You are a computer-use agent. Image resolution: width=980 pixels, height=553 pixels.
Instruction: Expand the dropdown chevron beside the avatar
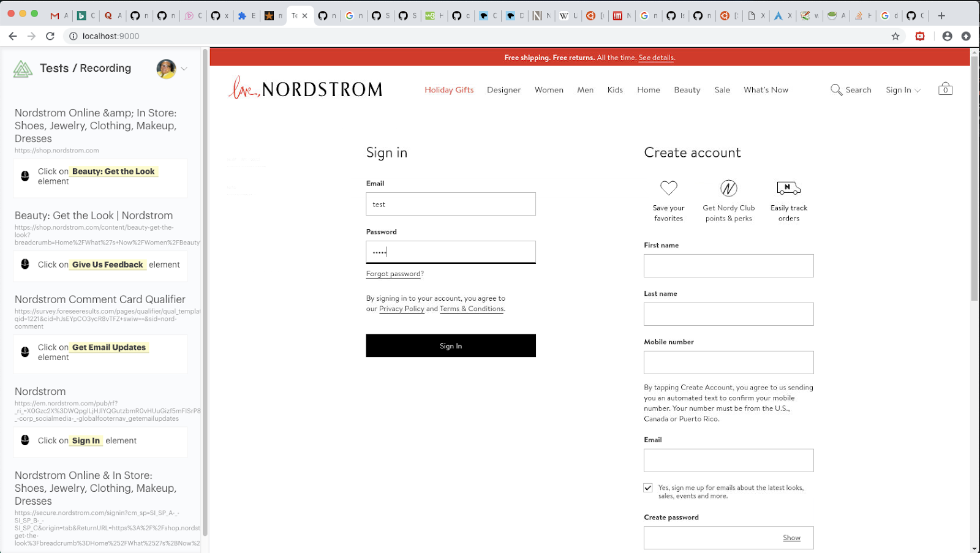(x=184, y=69)
